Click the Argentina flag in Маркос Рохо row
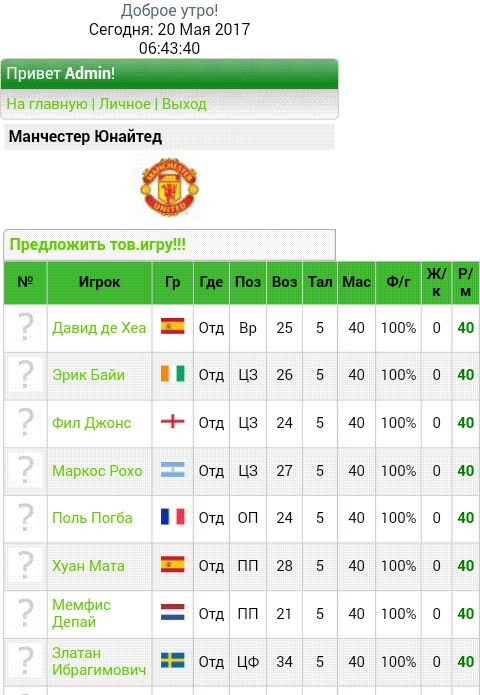 (x=172, y=469)
